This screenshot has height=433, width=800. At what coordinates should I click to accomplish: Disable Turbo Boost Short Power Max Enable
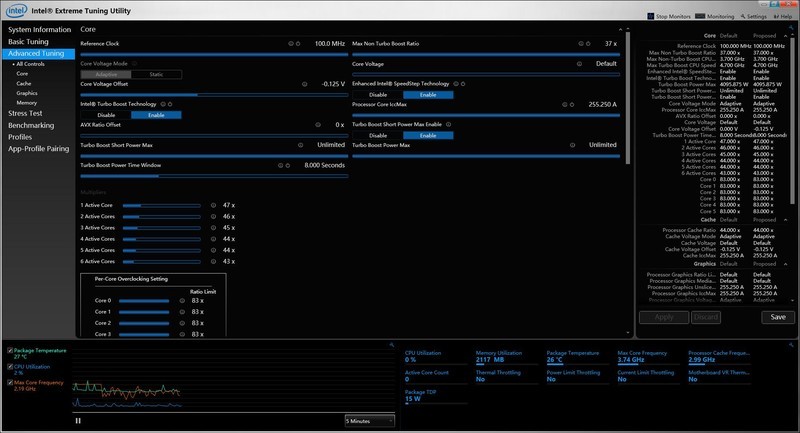pos(378,136)
